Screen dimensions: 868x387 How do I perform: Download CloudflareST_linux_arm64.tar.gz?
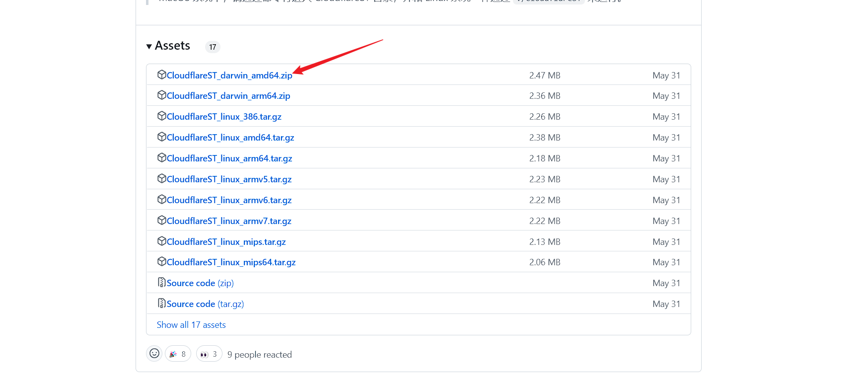point(229,158)
